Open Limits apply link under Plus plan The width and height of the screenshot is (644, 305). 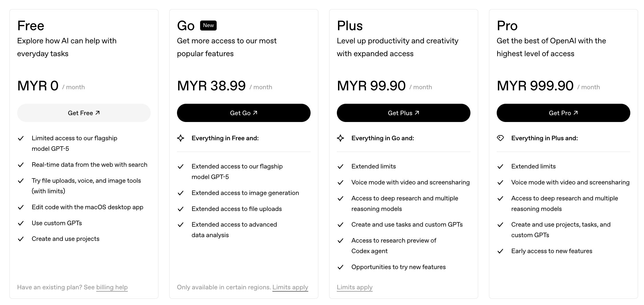355,287
